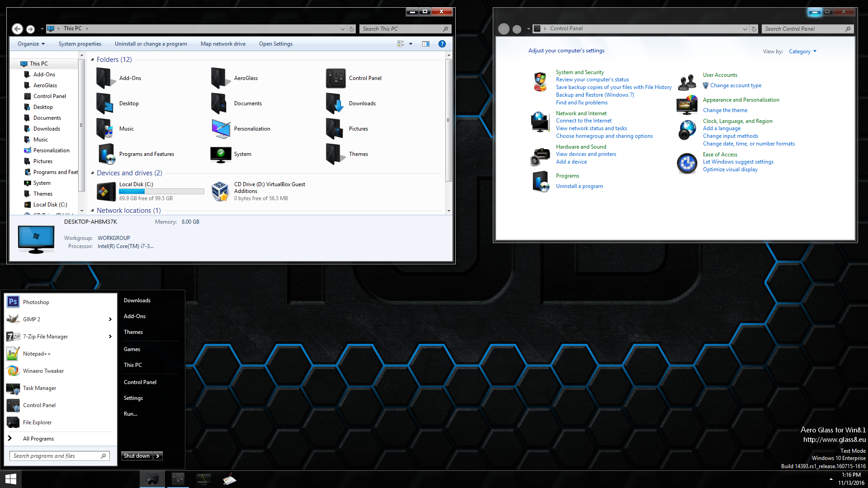Open the Pictures folder icon
Image resolution: width=868 pixels, height=488 pixels.
click(x=335, y=129)
